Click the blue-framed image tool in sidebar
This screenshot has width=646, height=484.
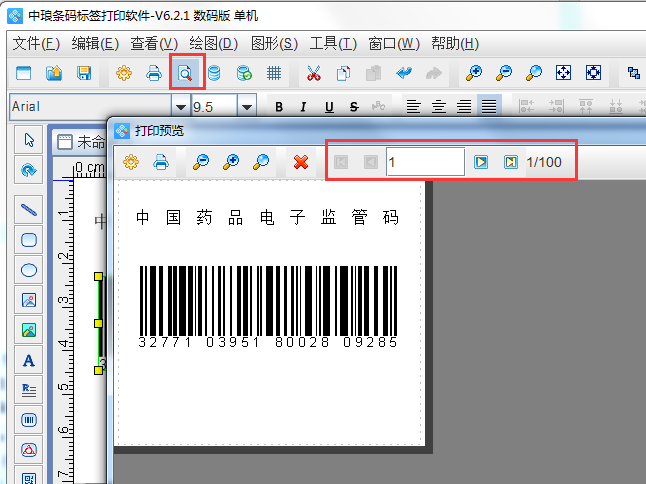(28, 300)
